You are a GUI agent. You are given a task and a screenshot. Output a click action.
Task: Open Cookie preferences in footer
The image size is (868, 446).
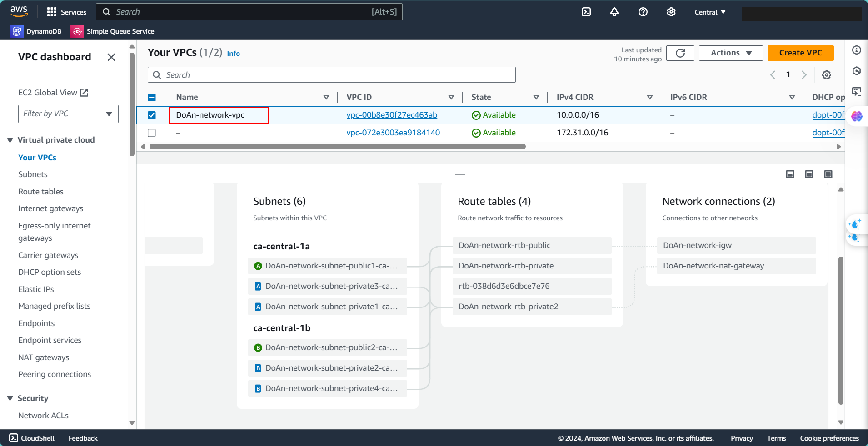(829, 438)
